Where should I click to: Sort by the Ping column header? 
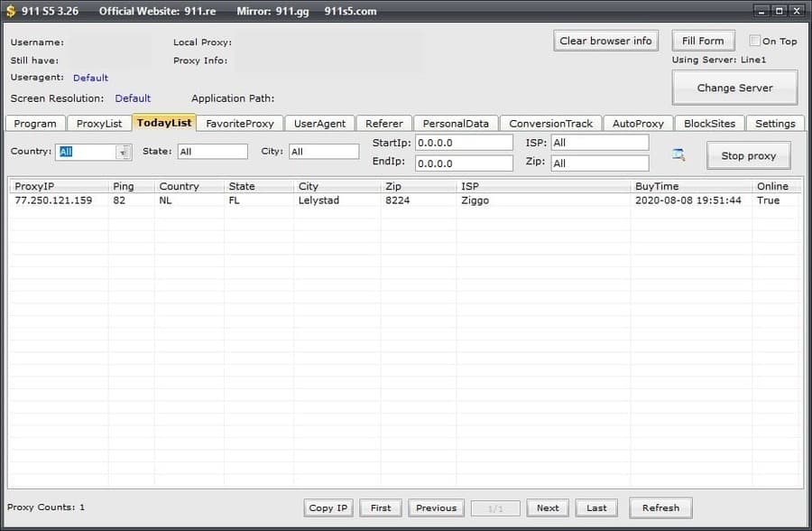(131, 186)
